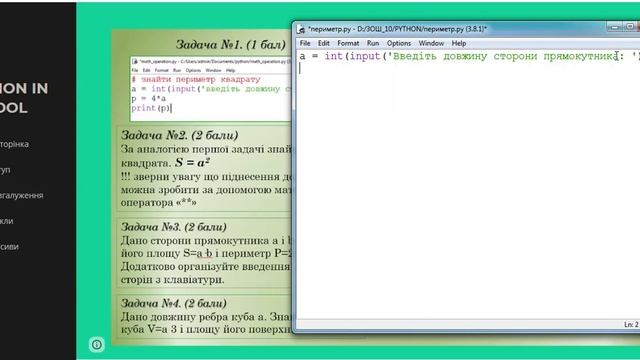
Task: Click the 'Задача №2. (2 бали)' heading
Action: coord(180,135)
